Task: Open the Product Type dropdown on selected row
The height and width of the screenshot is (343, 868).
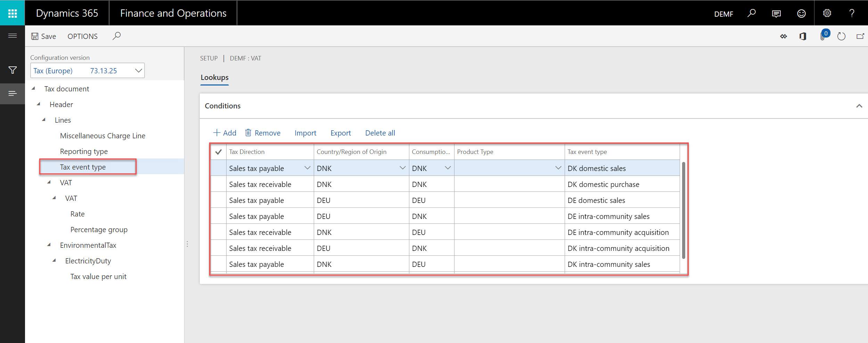Action: (x=558, y=168)
